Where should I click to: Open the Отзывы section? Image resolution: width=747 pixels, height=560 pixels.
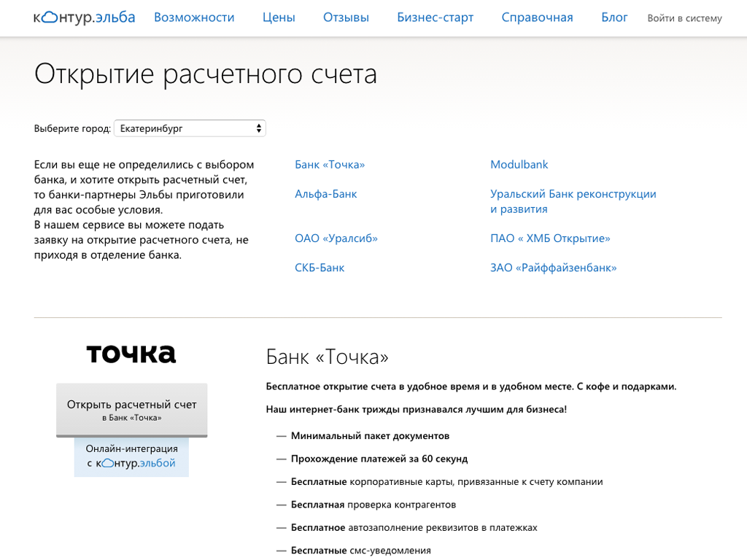(346, 17)
